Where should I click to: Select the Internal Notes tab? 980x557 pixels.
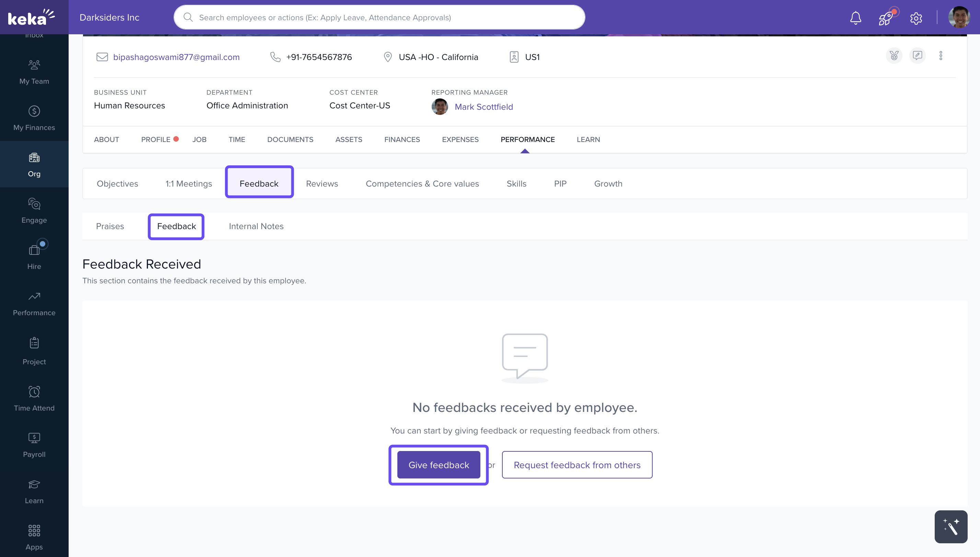(x=256, y=226)
